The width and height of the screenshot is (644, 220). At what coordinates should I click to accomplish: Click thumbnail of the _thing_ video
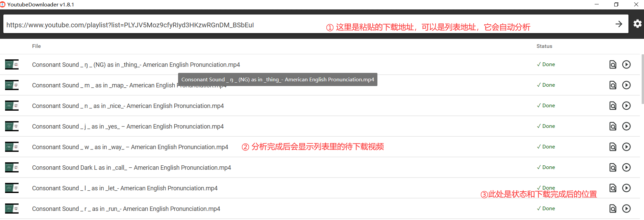(12, 64)
